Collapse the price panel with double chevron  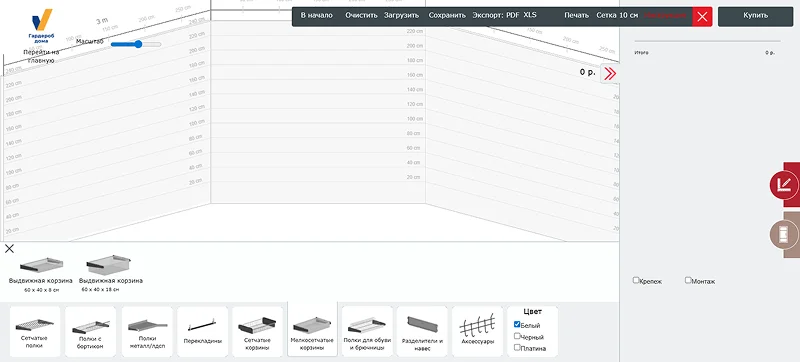610,73
